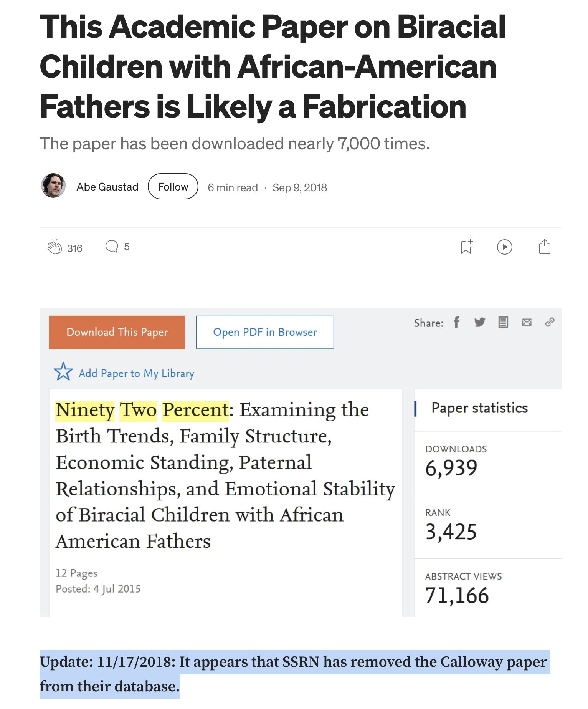Click Open PDF in Browser
588x709 pixels.
click(265, 332)
